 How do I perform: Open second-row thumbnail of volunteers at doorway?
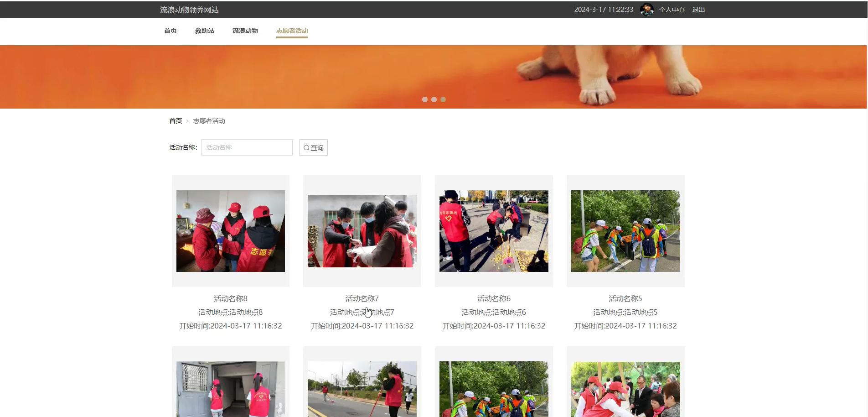tap(231, 389)
